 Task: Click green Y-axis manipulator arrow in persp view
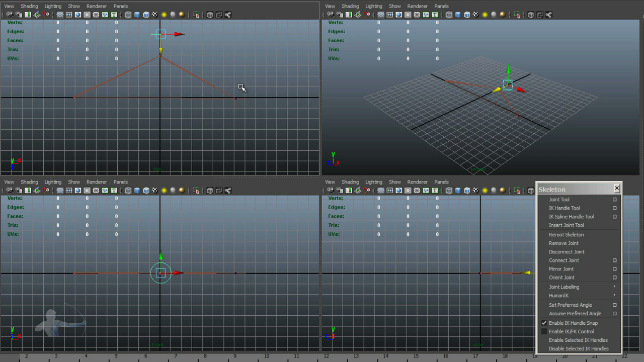pyautogui.click(x=508, y=69)
